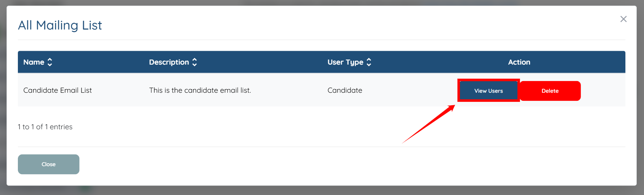Click the descending arrow beside Name
Screen dimensions: 644x195
tap(50, 65)
